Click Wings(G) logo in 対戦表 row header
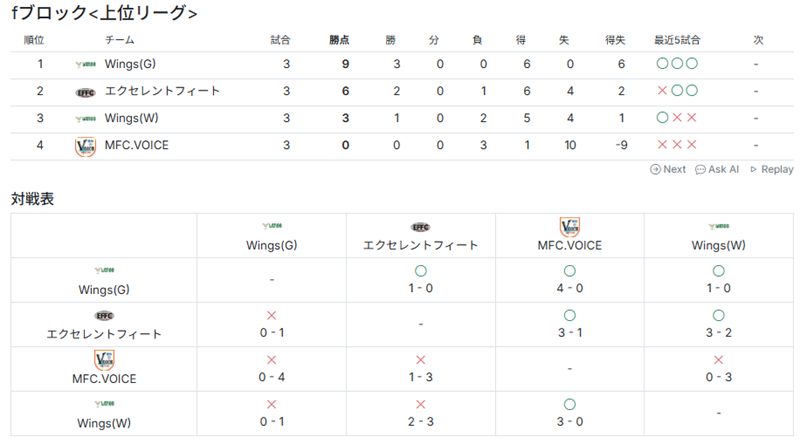The width and height of the screenshot is (800, 444). coord(105,271)
